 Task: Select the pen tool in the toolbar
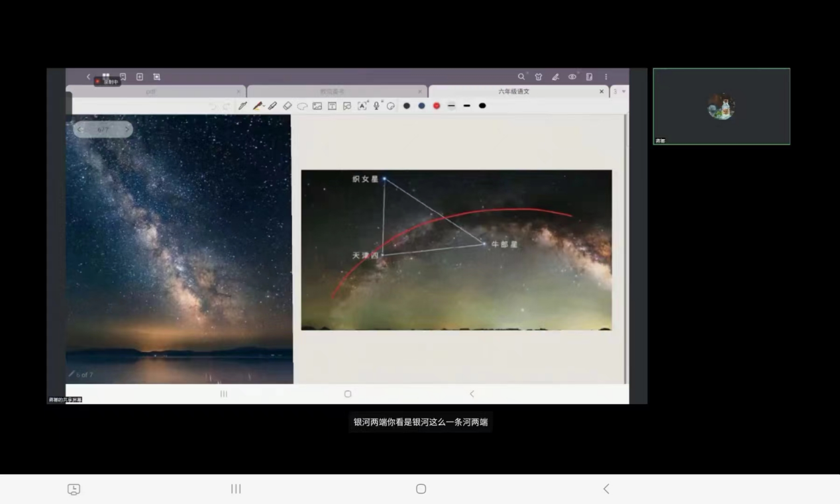242,106
